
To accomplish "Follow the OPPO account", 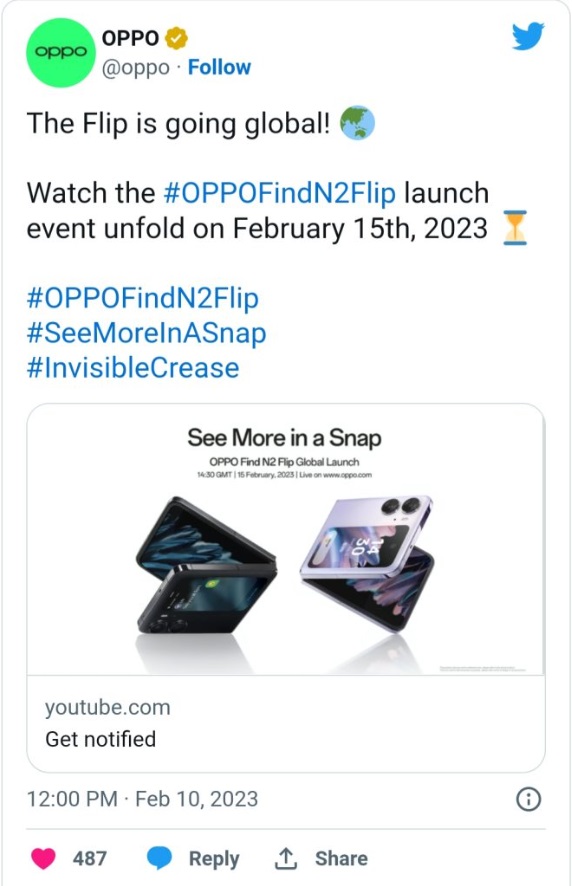I will [219, 67].
